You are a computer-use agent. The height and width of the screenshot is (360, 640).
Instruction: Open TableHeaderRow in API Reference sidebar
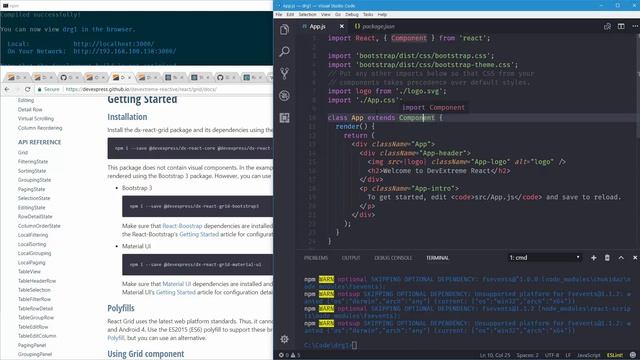pos(37,281)
